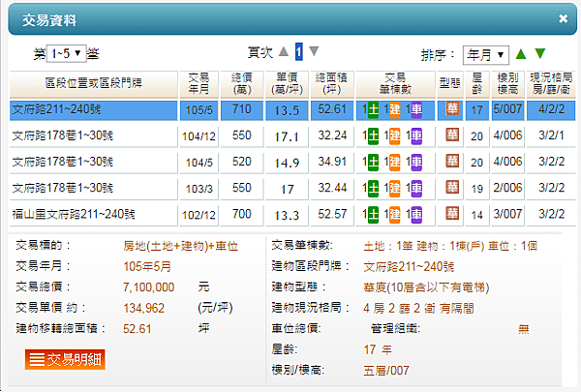This screenshot has width=581, height=392.
Task: Click purple 車 parking icon in 104/5 row
Action: coord(416,163)
